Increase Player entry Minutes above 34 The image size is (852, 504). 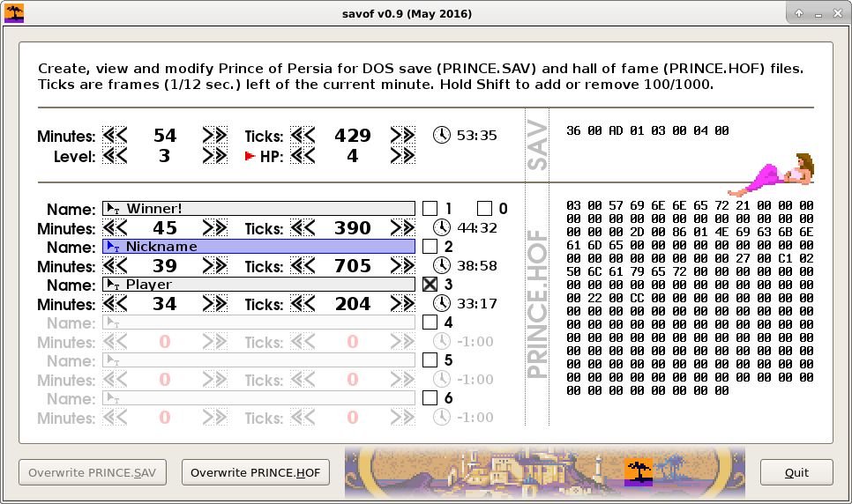click(214, 304)
